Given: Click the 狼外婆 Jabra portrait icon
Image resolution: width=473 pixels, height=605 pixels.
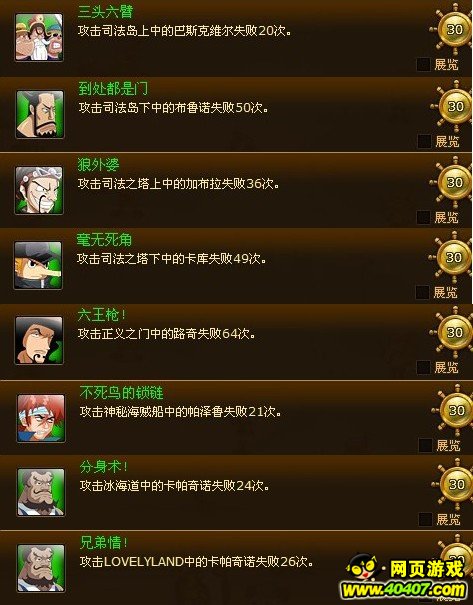Looking at the screenshot, I should tap(39, 190).
